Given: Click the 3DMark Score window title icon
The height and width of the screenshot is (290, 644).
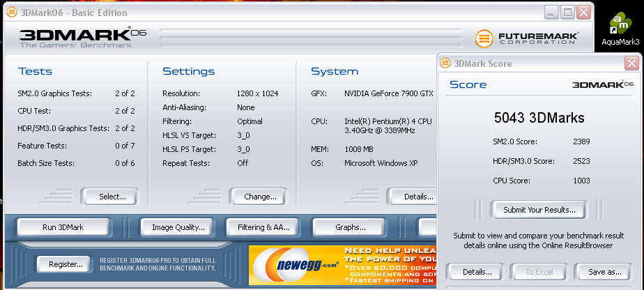Looking at the screenshot, I should [x=445, y=63].
